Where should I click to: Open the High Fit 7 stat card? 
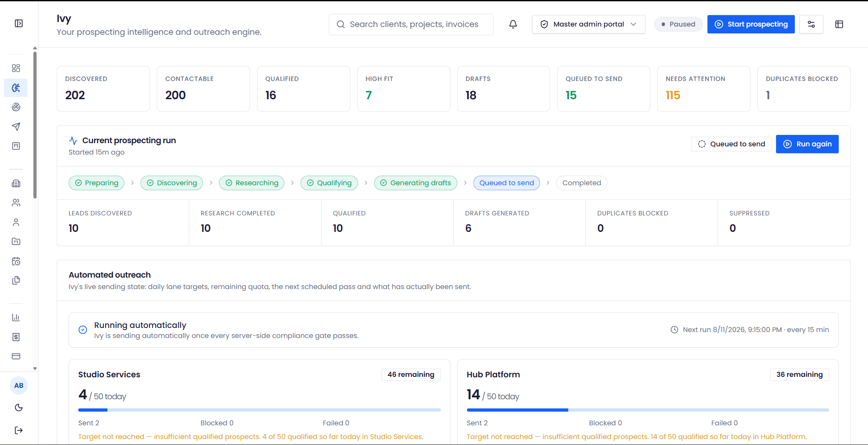[x=404, y=89]
